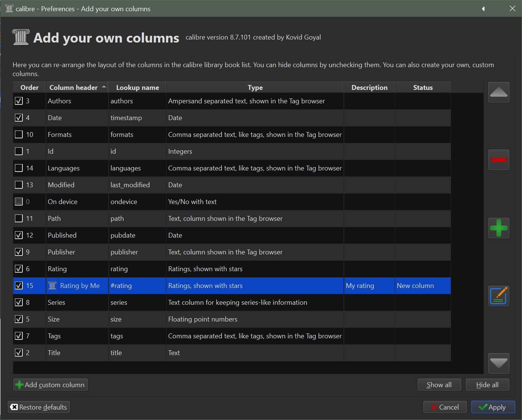
Task: Click calibre icon in Rating by Me row
Action: [52, 286]
